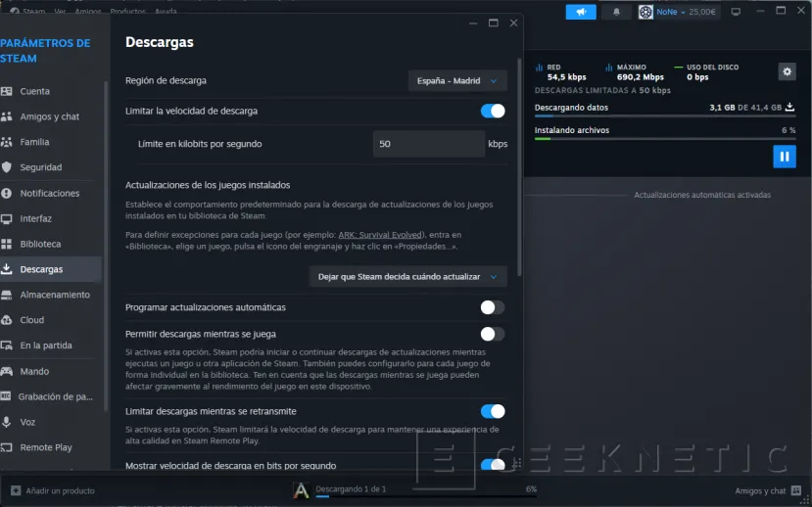Viewport: 812px width, 507px height.
Task: Click the NoNe profile avatar
Action: 645,12
